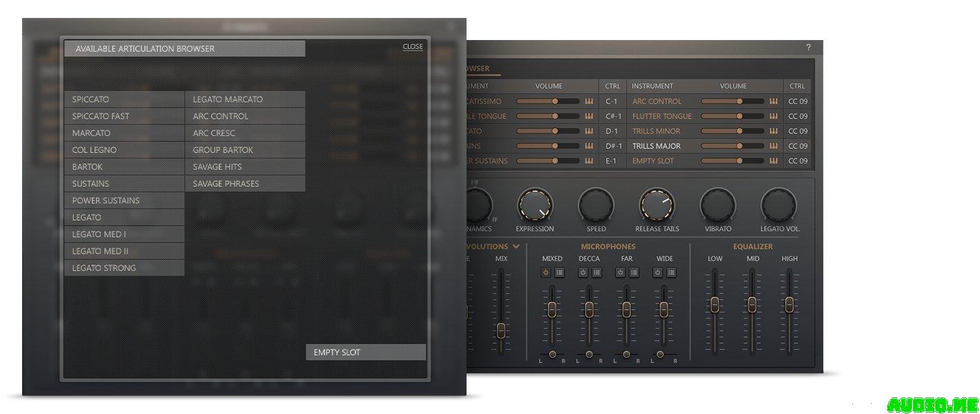
Task: Open the DECCA microphone output routing icon
Action: (x=597, y=273)
